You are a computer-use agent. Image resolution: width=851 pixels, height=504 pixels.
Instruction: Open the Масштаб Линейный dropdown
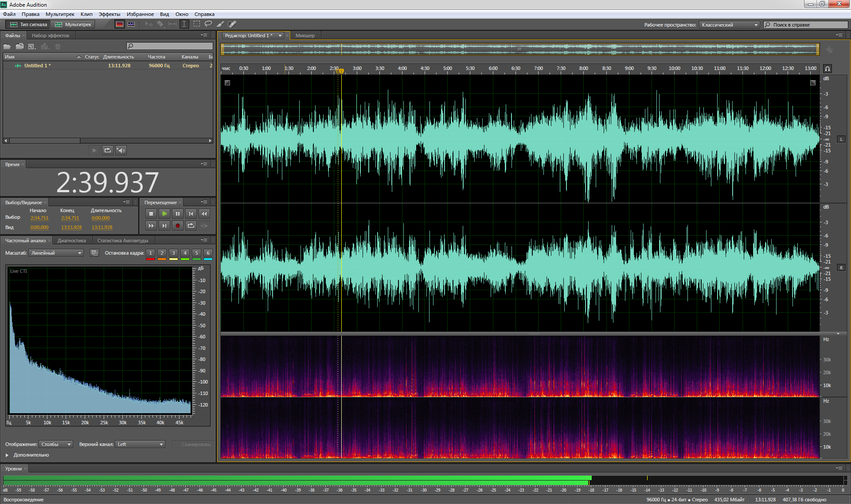(56, 253)
